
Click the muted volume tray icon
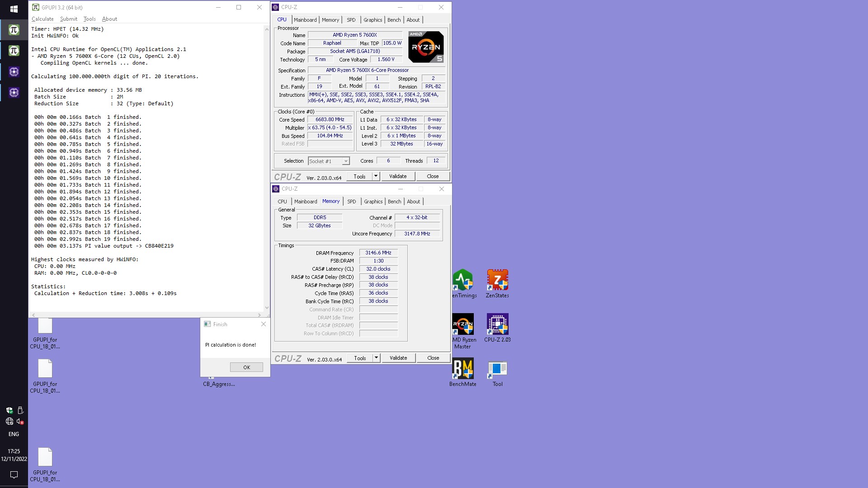coord(20,421)
